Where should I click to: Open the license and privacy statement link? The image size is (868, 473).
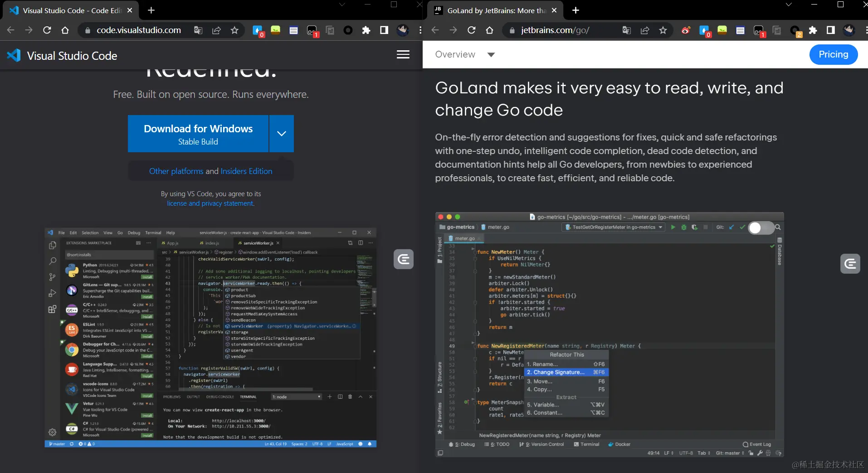coord(210,203)
